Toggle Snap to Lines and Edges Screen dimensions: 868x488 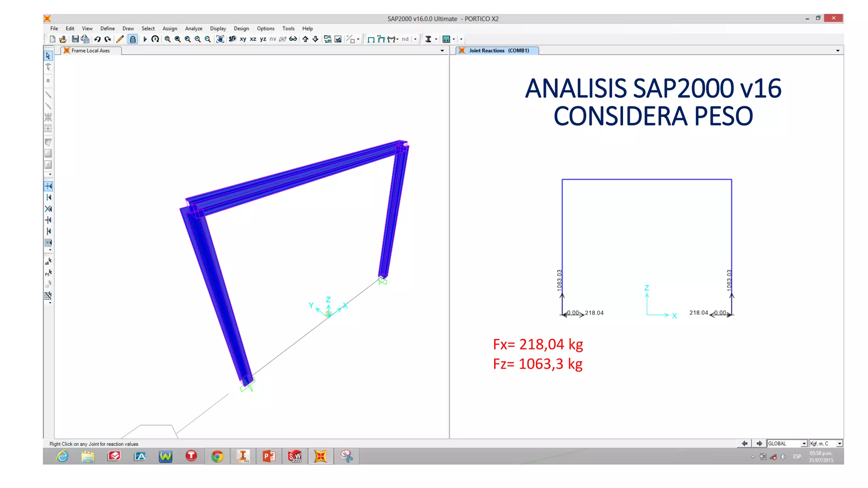coord(48,231)
